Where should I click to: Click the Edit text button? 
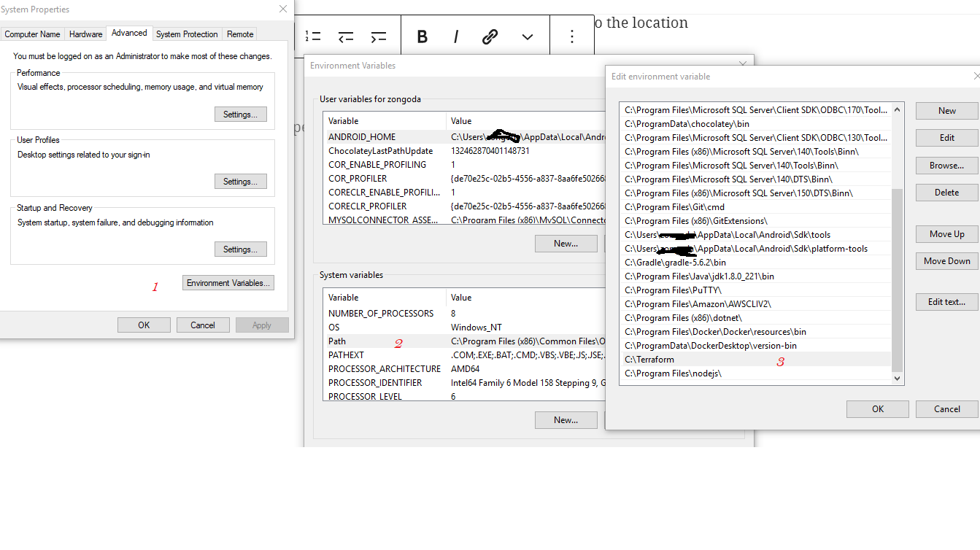pyautogui.click(x=946, y=302)
